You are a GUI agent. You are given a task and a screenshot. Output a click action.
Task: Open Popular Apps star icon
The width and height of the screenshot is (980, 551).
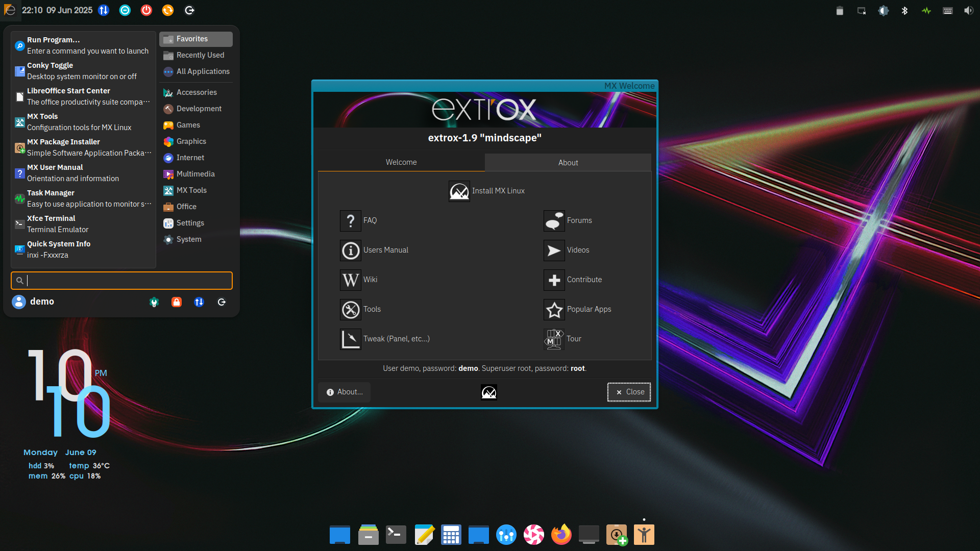554,309
